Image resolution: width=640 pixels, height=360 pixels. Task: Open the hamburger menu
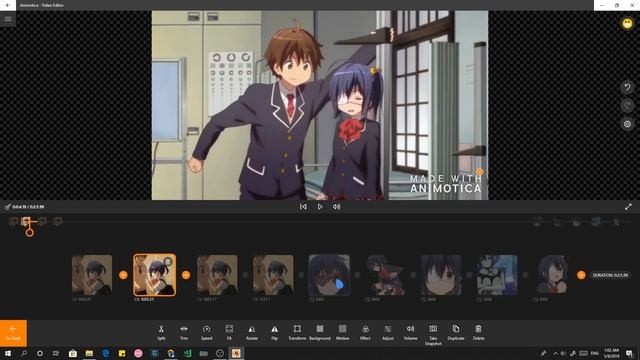(8, 19)
